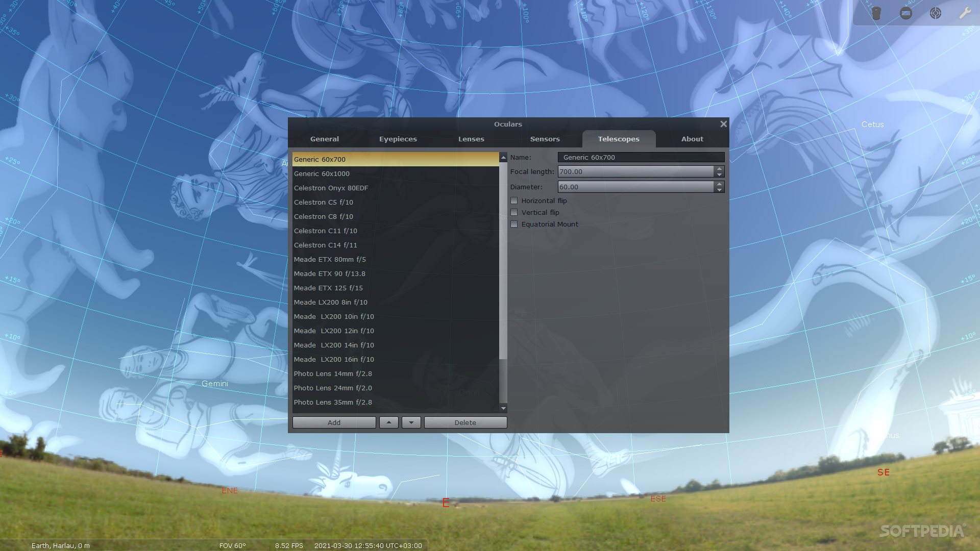
Task: Check the Equatorial Mount option
Action: pyautogui.click(x=514, y=224)
